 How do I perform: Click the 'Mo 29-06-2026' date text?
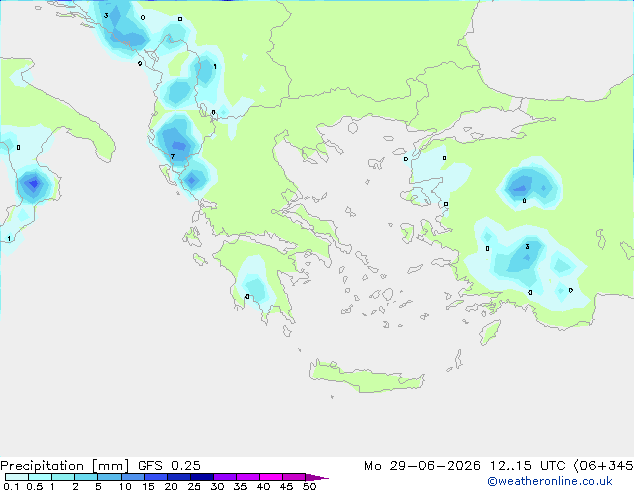tap(422, 466)
